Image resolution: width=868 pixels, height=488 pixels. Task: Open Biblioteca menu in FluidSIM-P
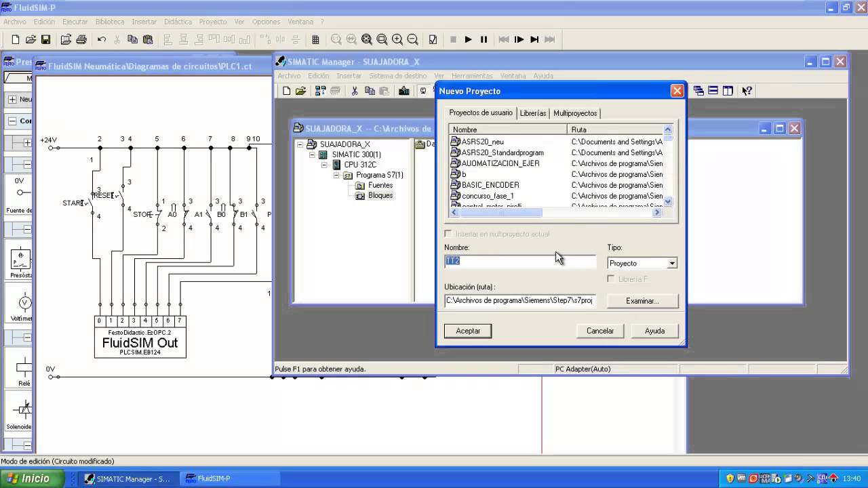(109, 22)
